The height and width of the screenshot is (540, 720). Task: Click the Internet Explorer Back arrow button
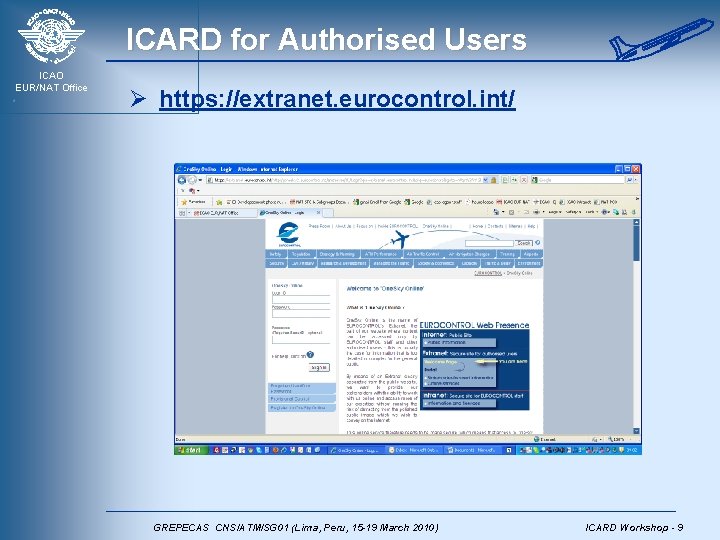[182, 180]
